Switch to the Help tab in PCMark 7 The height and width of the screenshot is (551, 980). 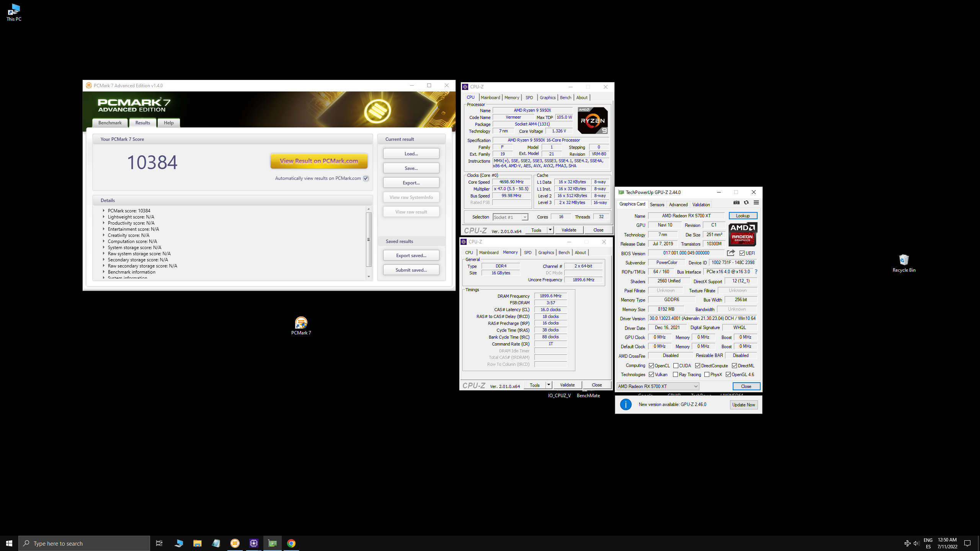point(169,123)
